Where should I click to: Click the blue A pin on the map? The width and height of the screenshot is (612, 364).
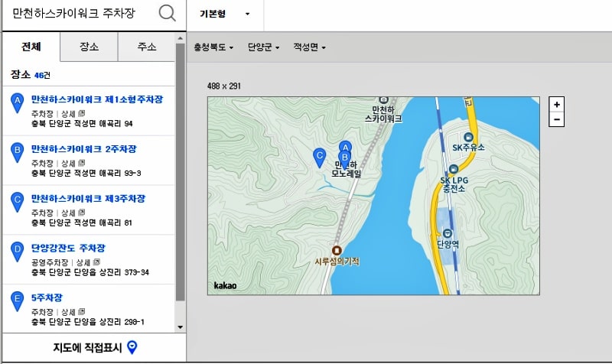(345, 146)
